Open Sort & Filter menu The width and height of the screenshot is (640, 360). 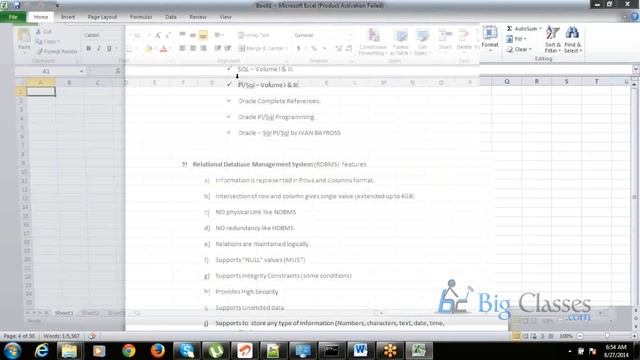click(553, 39)
